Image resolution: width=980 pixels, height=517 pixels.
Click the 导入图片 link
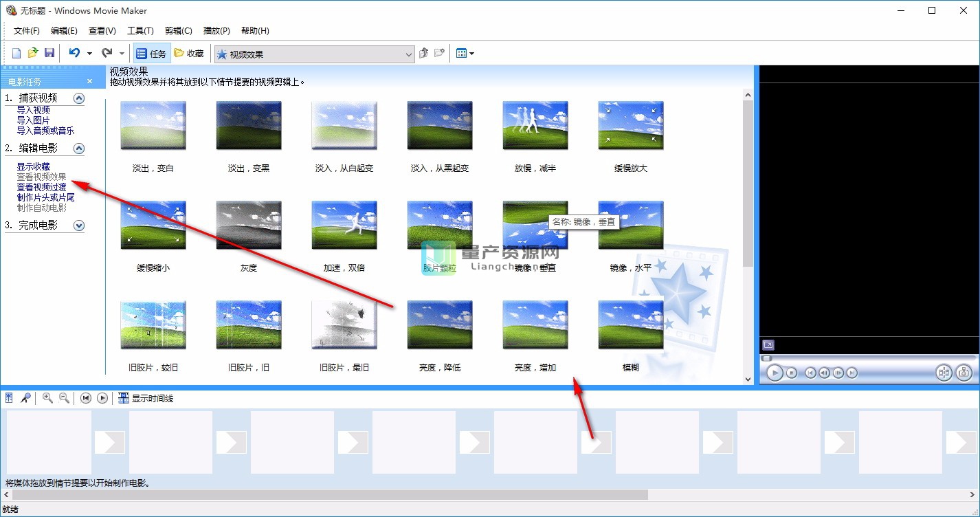point(33,120)
